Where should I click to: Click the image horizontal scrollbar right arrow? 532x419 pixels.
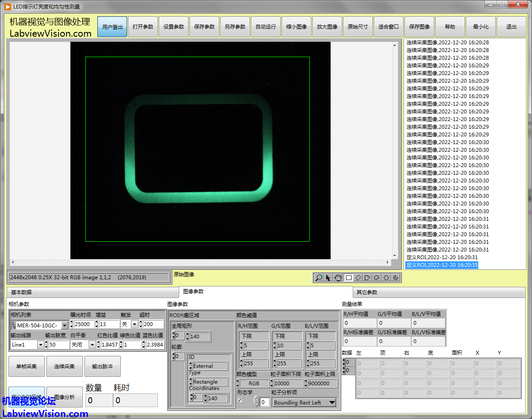[388, 262]
